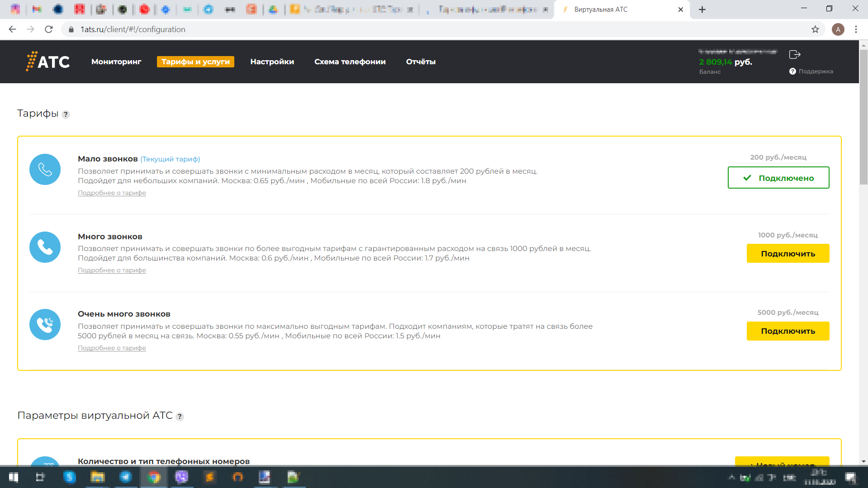The height and width of the screenshot is (488, 868).
Task: Open the Chrome three-dot menu
Action: point(856,29)
